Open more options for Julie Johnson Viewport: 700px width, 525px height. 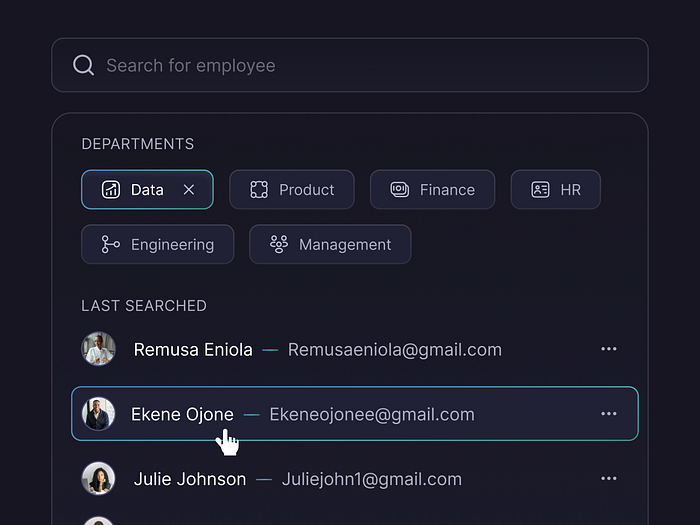tap(609, 479)
